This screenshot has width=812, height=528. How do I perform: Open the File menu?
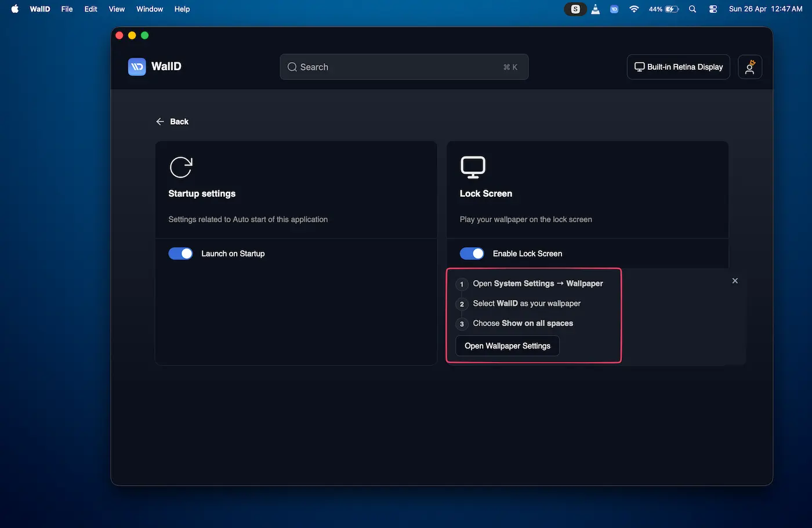(x=67, y=9)
